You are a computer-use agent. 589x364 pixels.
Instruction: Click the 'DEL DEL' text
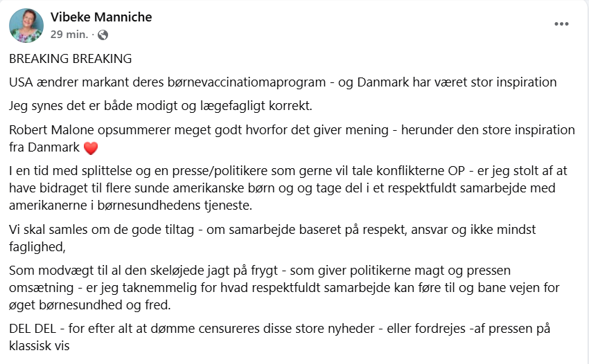33,329
